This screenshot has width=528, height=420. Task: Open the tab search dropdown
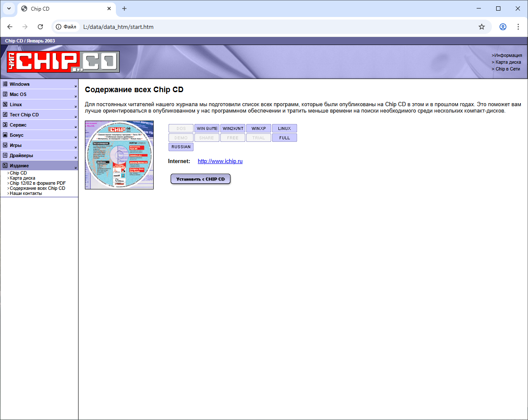(x=9, y=8)
